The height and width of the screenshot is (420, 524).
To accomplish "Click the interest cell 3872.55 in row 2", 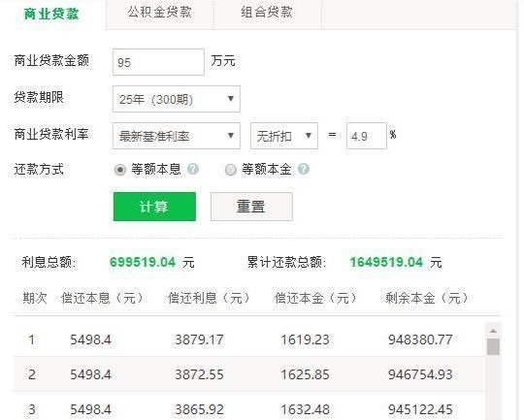I will coord(200,374).
